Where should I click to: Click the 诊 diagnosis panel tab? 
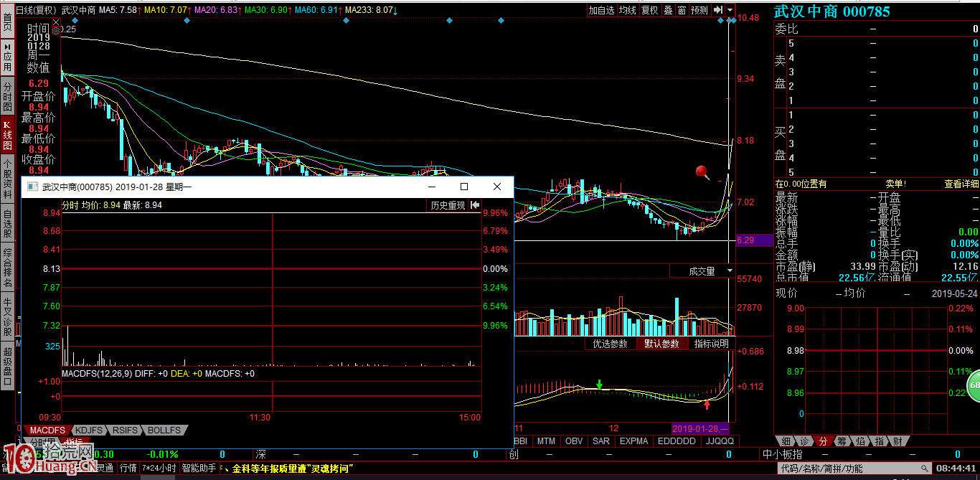click(805, 441)
